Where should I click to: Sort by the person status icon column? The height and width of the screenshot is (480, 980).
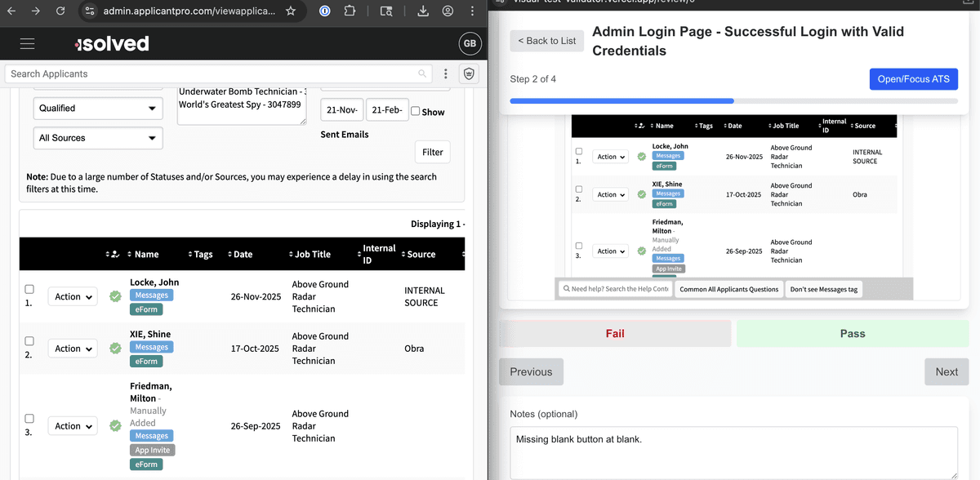(x=113, y=254)
